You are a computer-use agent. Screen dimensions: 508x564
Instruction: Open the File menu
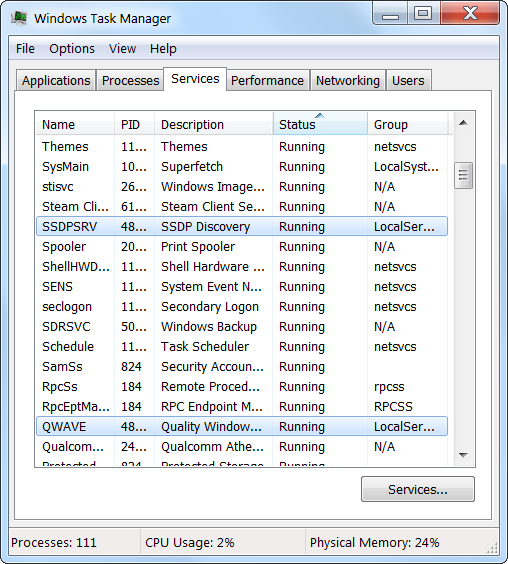pos(25,49)
